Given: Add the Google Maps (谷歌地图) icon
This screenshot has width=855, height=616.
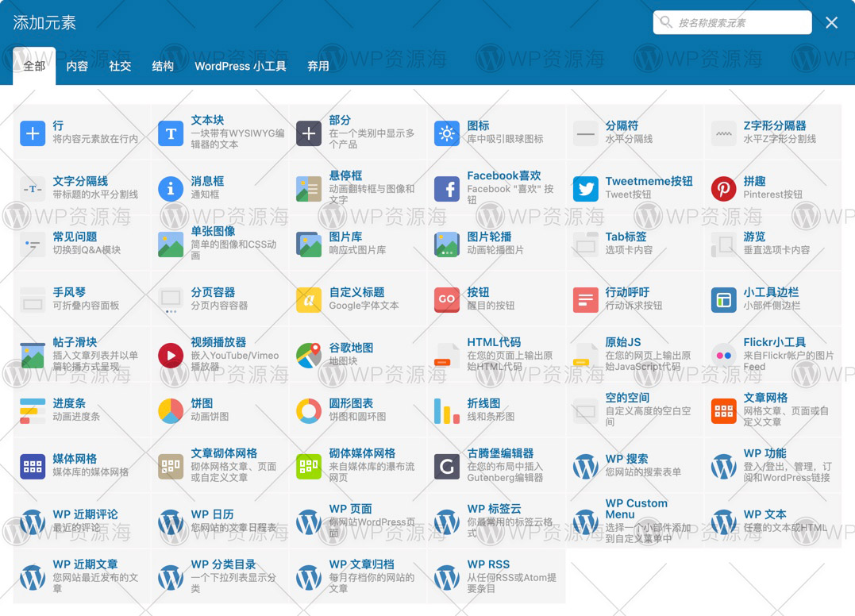Looking at the screenshot, I should 309,355.
